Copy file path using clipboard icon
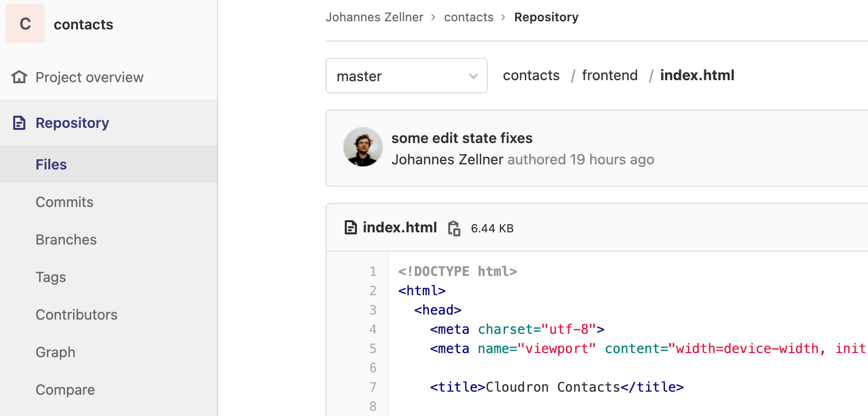The height and width of the screenshot is (416, 868). [x=454, y=228]
